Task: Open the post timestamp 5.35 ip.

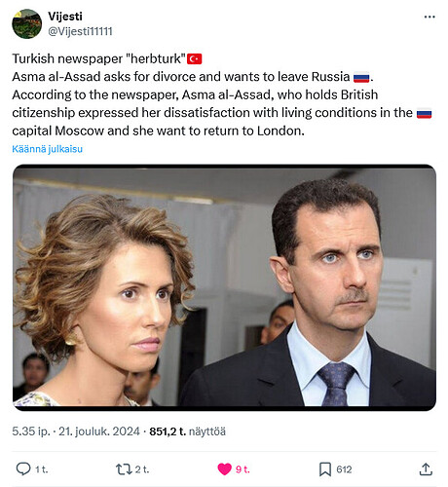Action: 31,431
